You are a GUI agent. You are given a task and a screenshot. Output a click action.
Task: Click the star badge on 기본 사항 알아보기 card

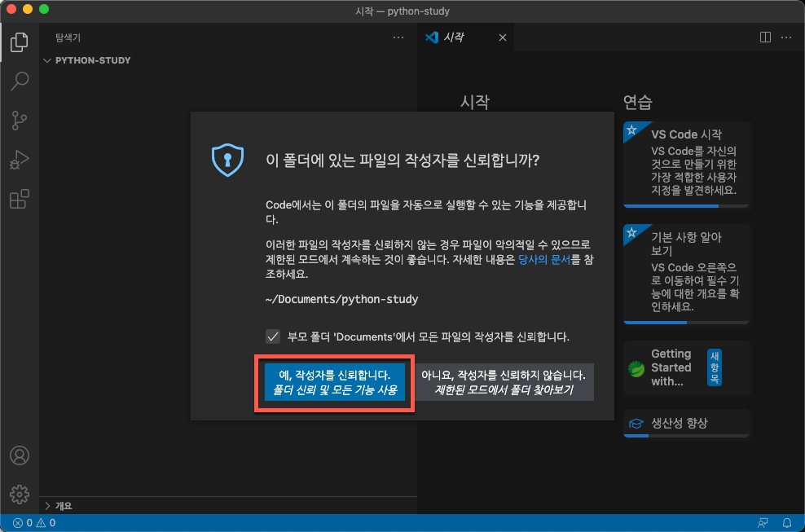pyautogui.click(x=632, y=233)
